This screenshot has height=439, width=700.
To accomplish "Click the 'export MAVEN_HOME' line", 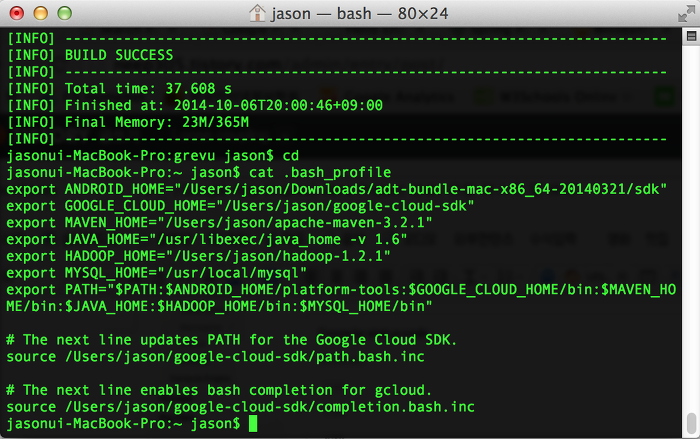I will 219,222.
